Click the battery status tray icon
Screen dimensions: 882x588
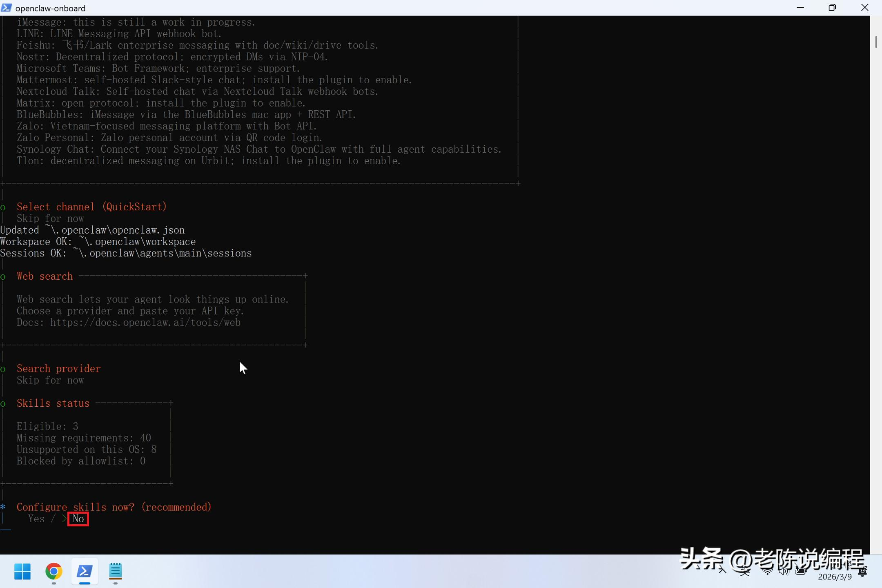(801, 572)
